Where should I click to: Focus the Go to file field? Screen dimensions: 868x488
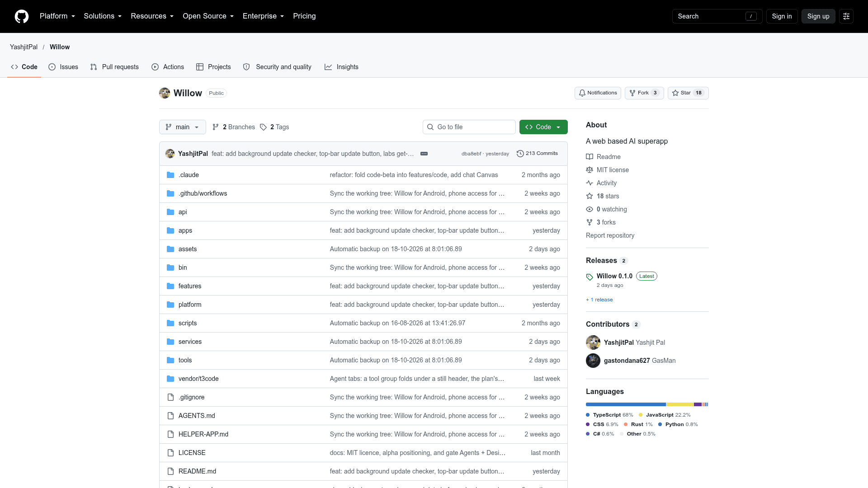tap(469, 127)
